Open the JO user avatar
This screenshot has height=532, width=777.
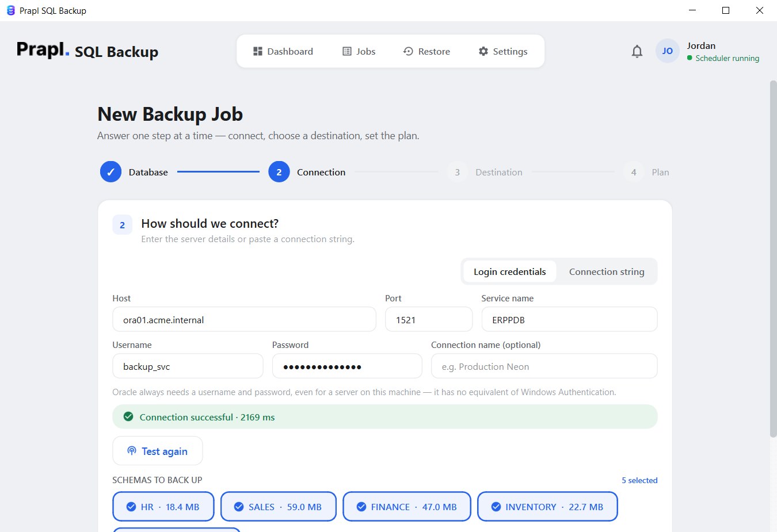[668, 51]
